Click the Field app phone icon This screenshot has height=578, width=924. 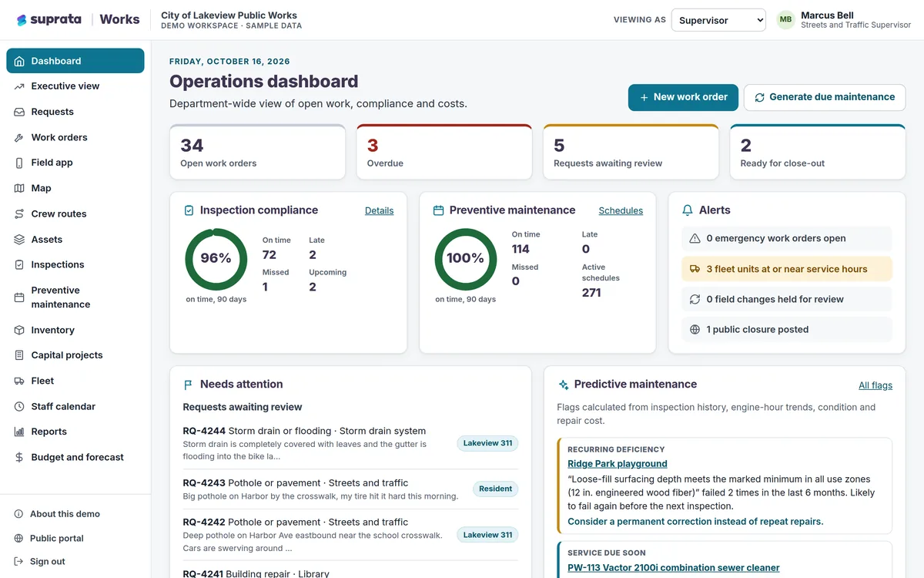pos(19,163)
